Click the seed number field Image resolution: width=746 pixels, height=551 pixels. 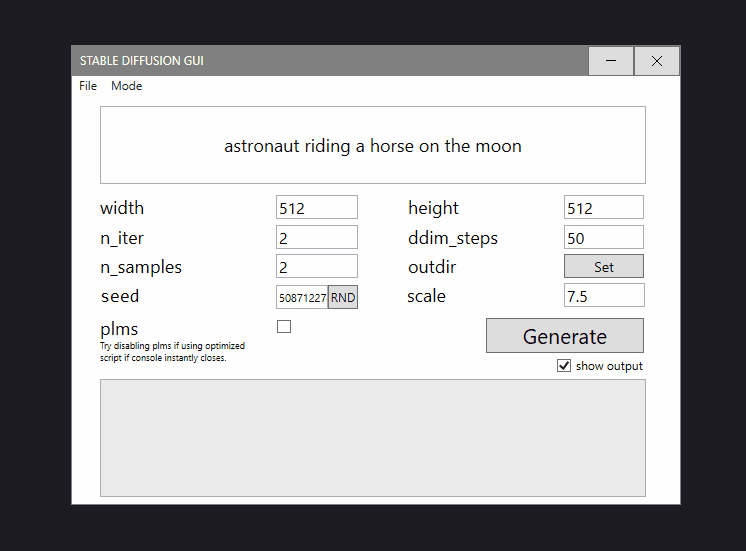pyautogui.click(x=302, y=297)
